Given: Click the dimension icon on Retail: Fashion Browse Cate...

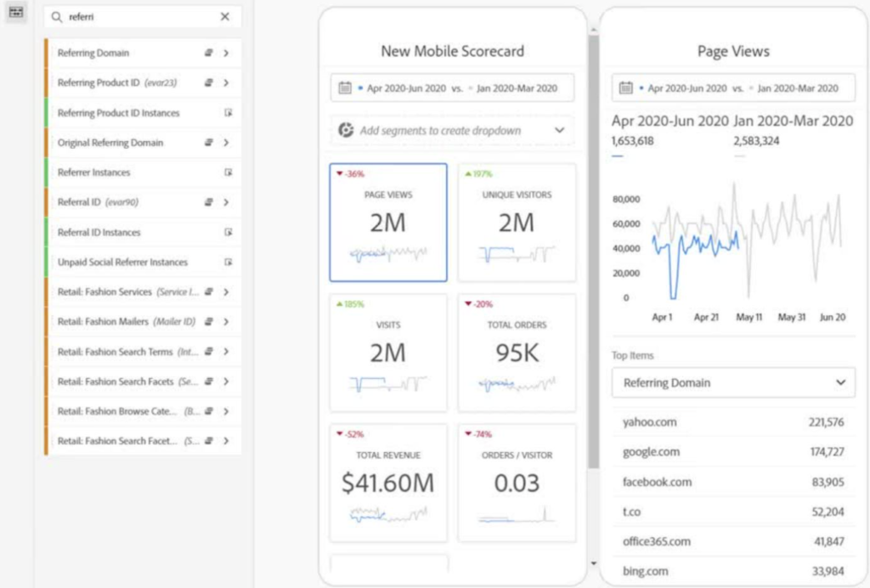Looking at the screenshot, I should pyautogui.click(x=209, y=411).
